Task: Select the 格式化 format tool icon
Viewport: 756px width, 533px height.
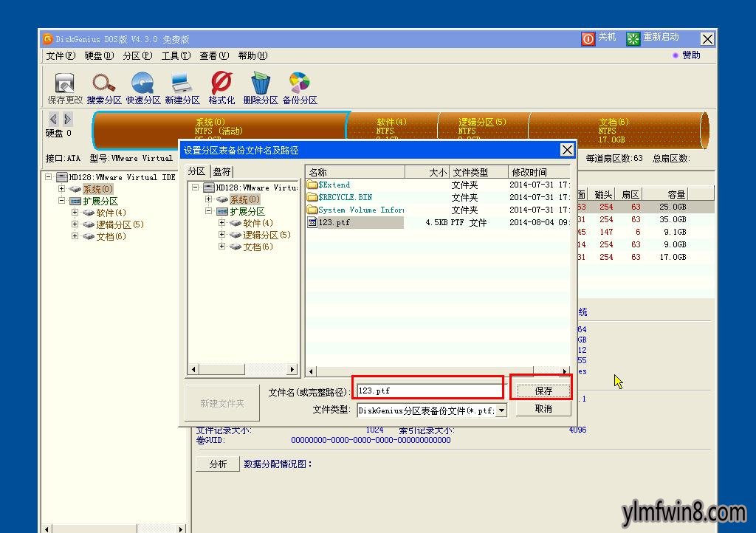Action: (221, 83)
